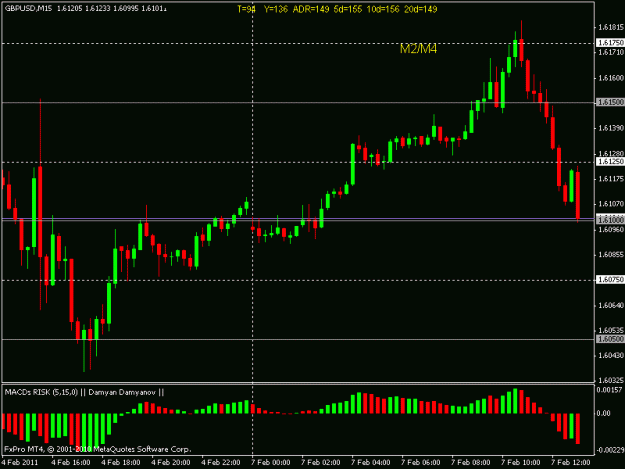
Task: Click the -0.00229 MACD scale value
Action: click(x=609, y=450)
